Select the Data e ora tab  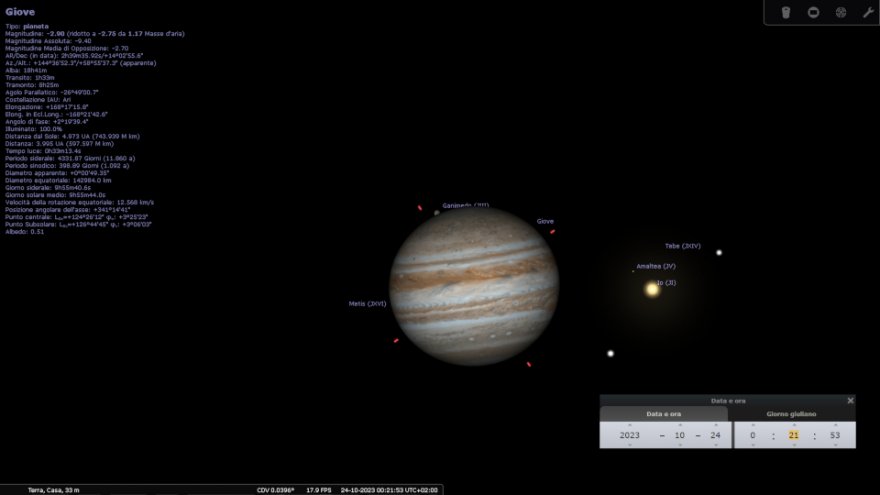click(663, 414)
